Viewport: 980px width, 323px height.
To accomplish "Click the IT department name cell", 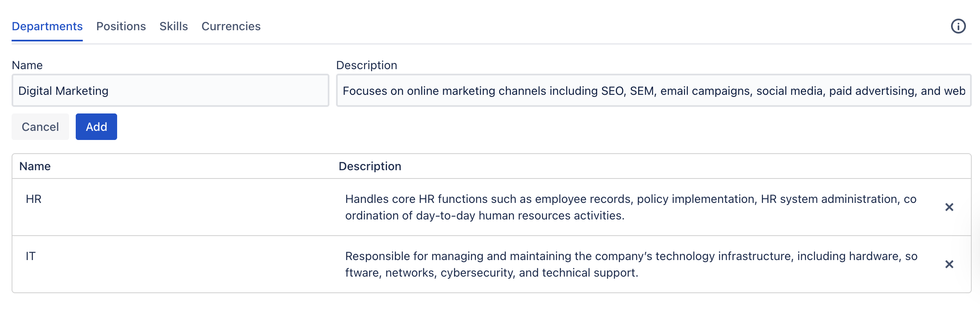I will coord(31,256).
